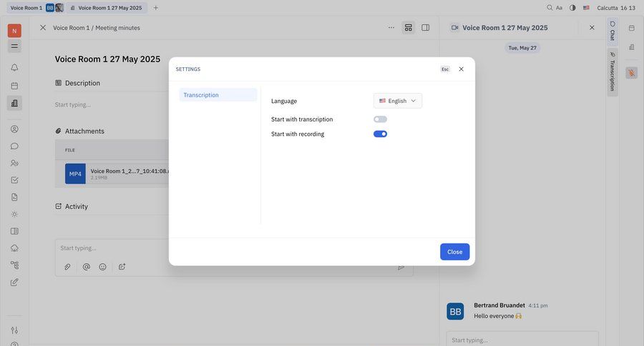Toggle the dark/light theme contrast icon
644x346 pixels.
click(572, 8)
